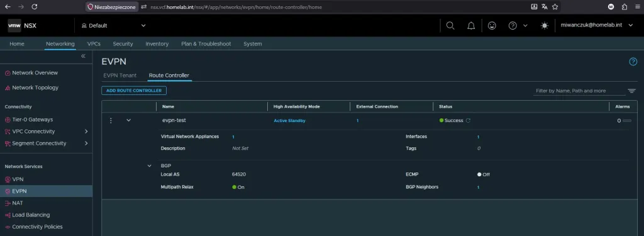
Task: Switch to the Home tab
Action: 17,43
